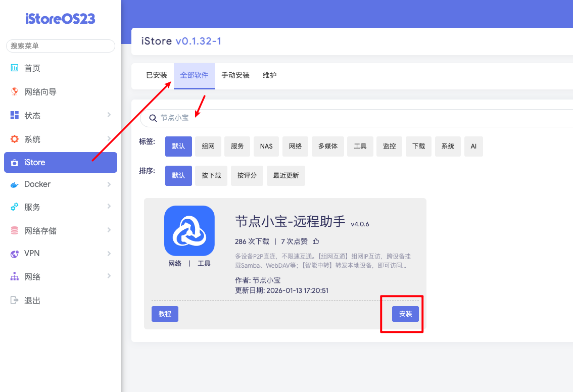Filter by the NAS tag
Screen dimensions: 573x392
coord(266,146)
